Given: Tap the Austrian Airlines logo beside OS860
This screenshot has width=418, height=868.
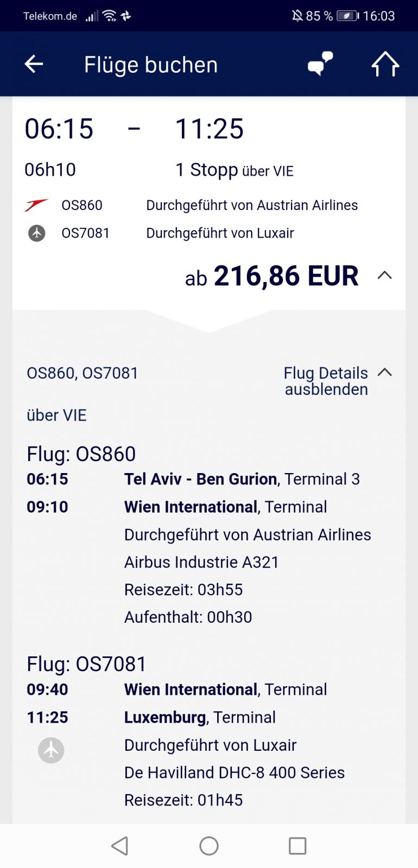Looking at the screenshot, I should pos(36,205).
